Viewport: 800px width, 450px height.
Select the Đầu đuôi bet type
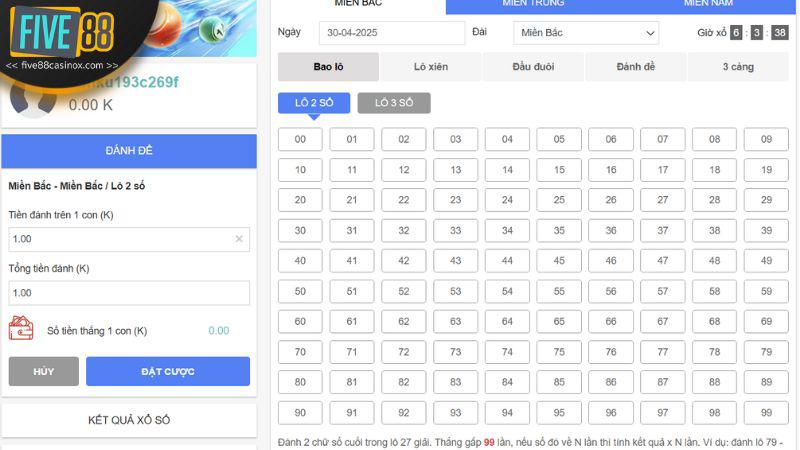[x=533, y=67]
